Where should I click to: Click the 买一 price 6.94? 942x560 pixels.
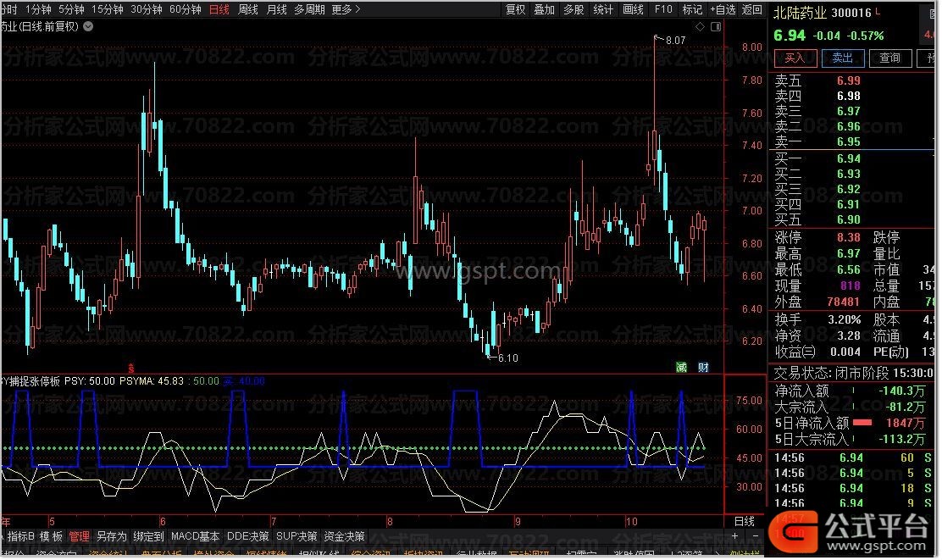(848, 158)
